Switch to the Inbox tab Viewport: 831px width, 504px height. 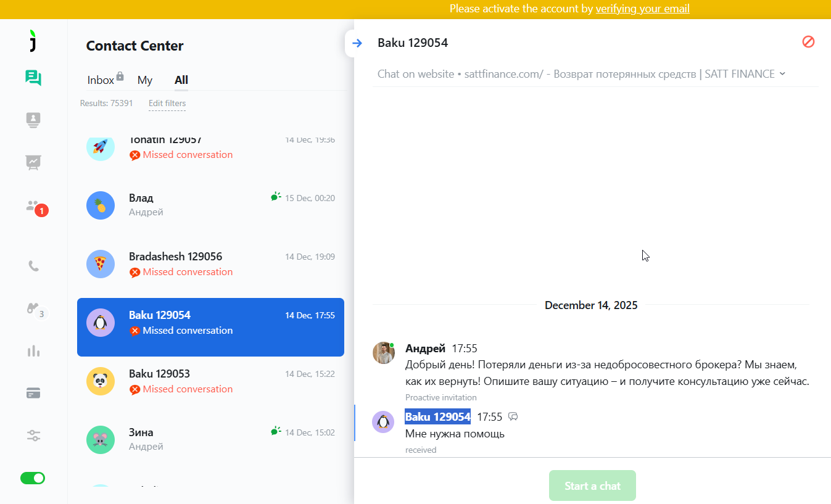point(101,80)
